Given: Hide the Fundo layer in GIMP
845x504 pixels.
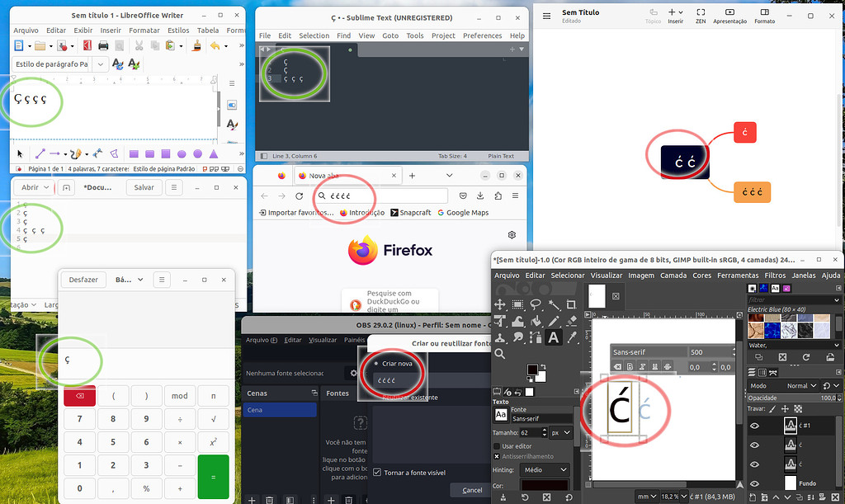Looking at the screenshot, I should [754, 483].
